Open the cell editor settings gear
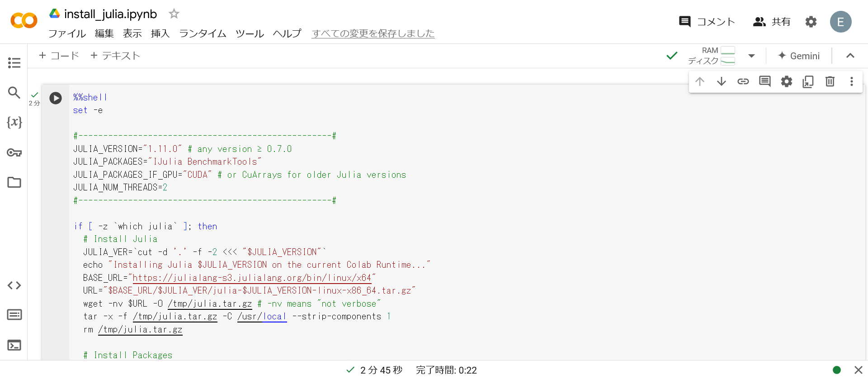The image size is (868, 379). click(787, 81)
